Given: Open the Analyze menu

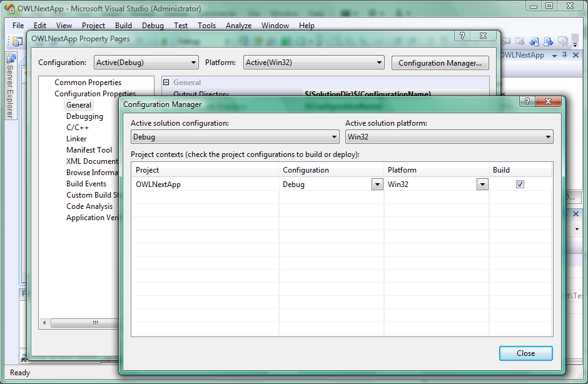Looking at the screenshot, I should 238,26.
